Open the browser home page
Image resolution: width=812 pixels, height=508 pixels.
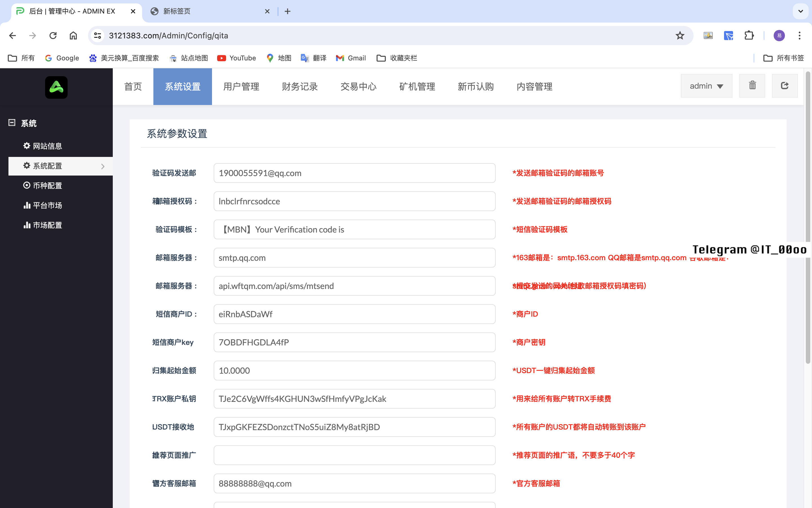pyautogui.click(x=73, y=36)
